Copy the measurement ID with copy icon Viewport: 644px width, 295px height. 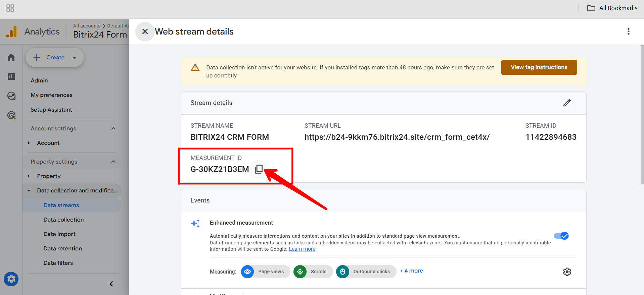259,169
